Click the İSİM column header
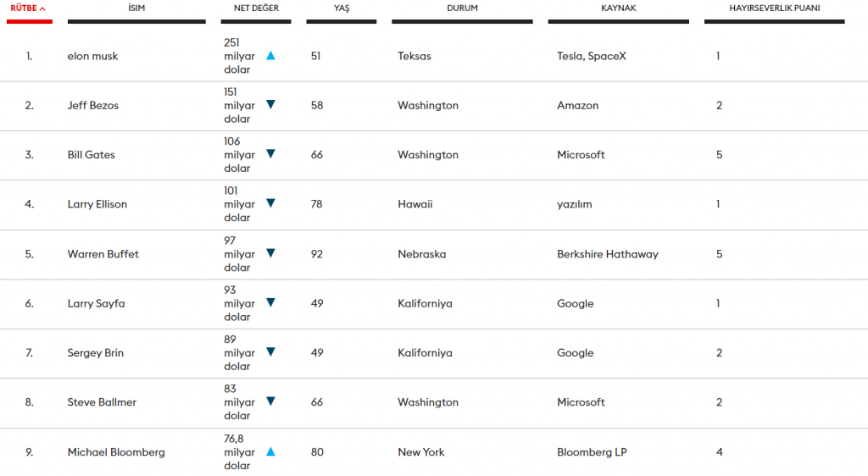 click(136, 8)
